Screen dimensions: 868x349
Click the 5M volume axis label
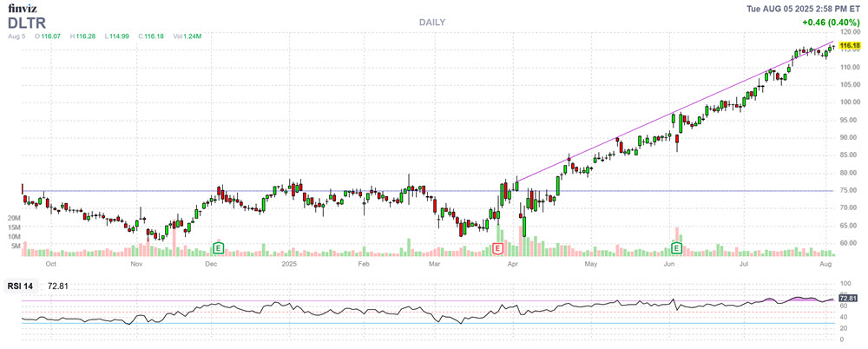(16, 246)
